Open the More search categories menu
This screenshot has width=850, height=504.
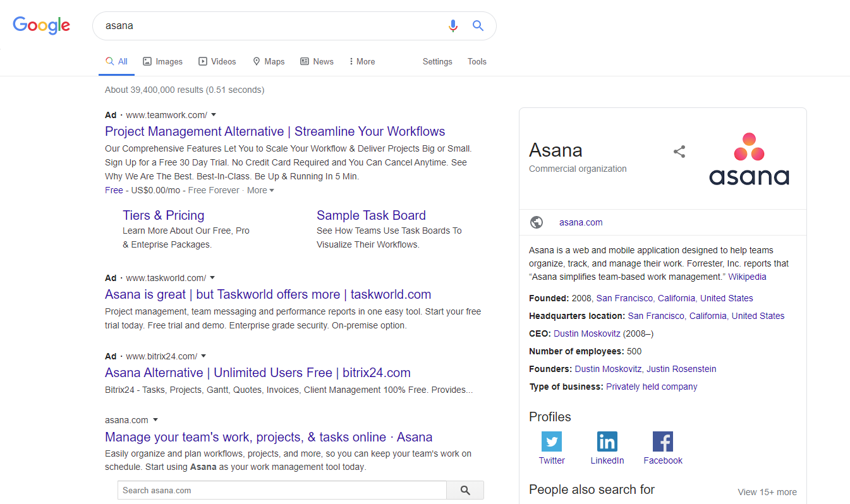coord(362,61)
